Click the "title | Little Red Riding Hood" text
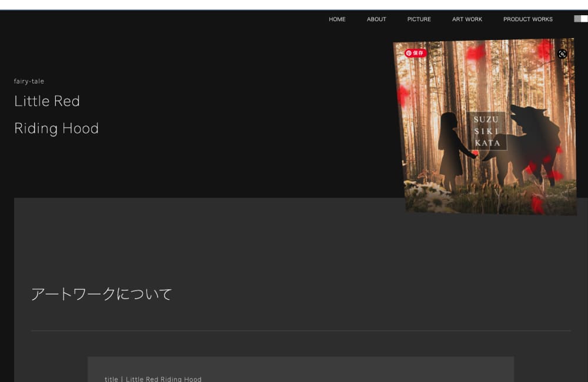The width and height of the screenshot is (588, 382). (153, 379)
